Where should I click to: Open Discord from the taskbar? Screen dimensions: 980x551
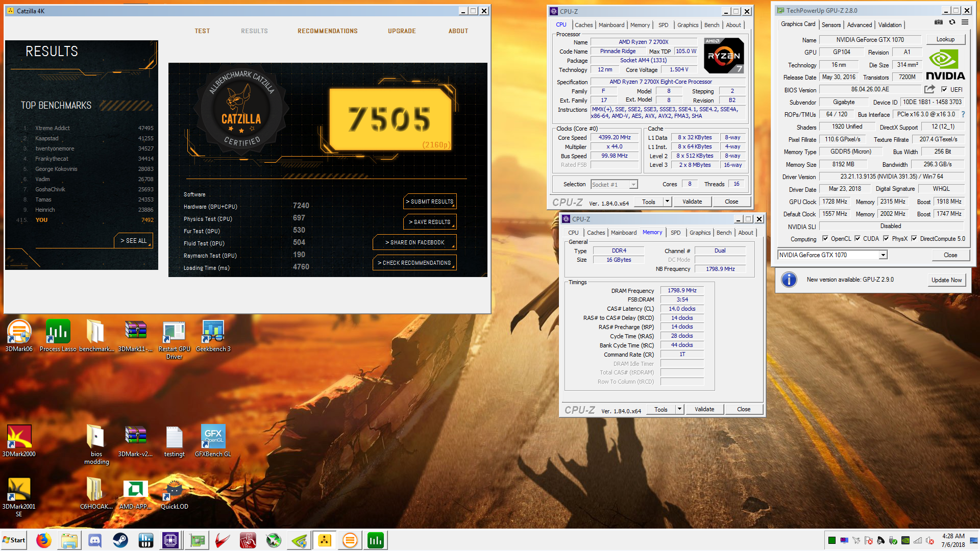point(95,540)
